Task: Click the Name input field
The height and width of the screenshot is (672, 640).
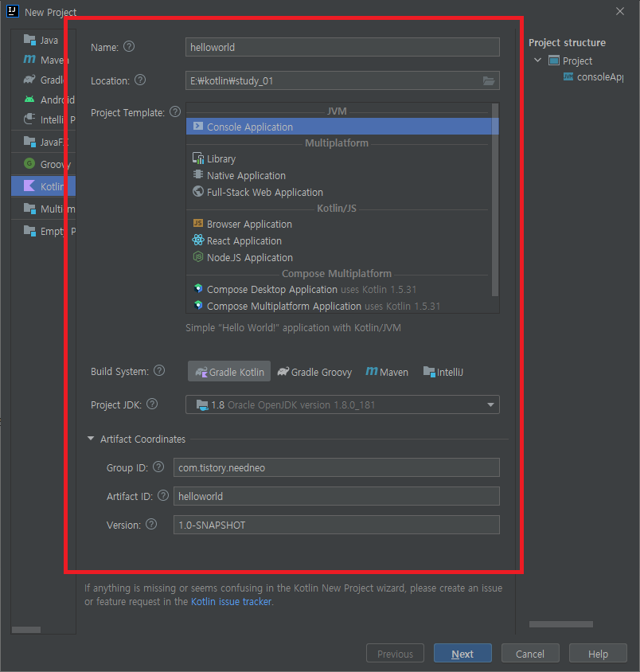Action: (342, 47)
